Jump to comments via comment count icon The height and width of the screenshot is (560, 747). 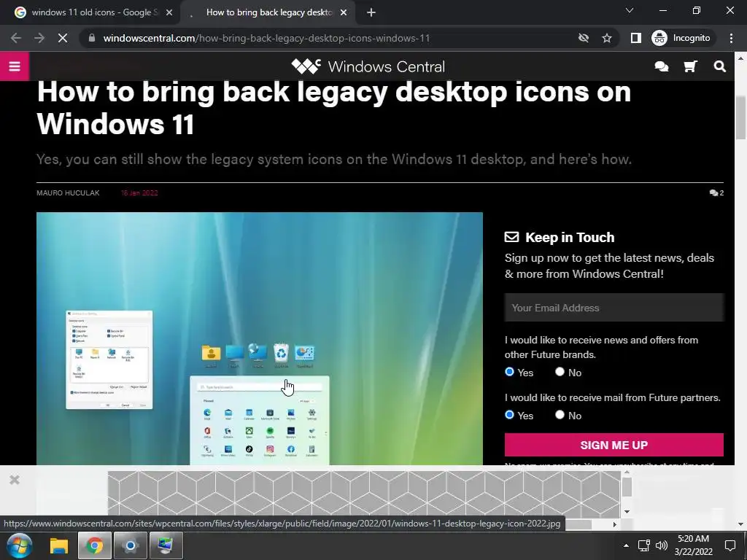coord(716,192)
